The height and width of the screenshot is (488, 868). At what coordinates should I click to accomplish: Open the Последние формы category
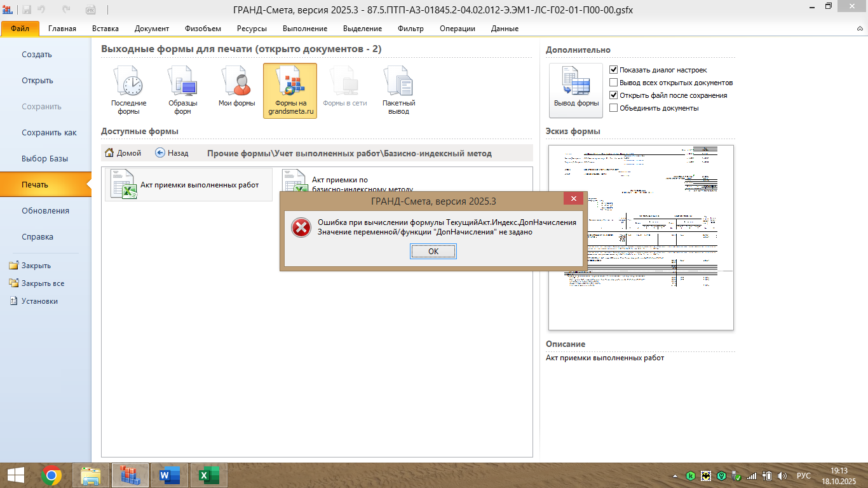coord(128,91)
